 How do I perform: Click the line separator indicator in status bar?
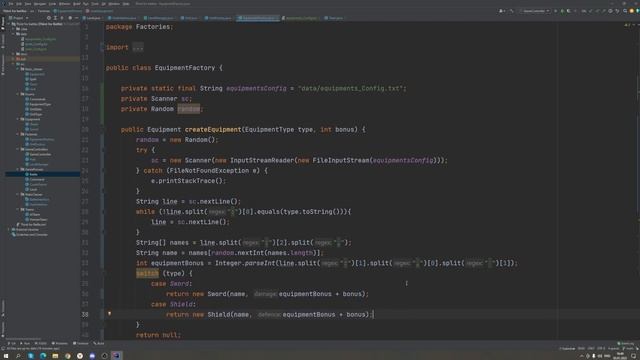tap(591, 349)
